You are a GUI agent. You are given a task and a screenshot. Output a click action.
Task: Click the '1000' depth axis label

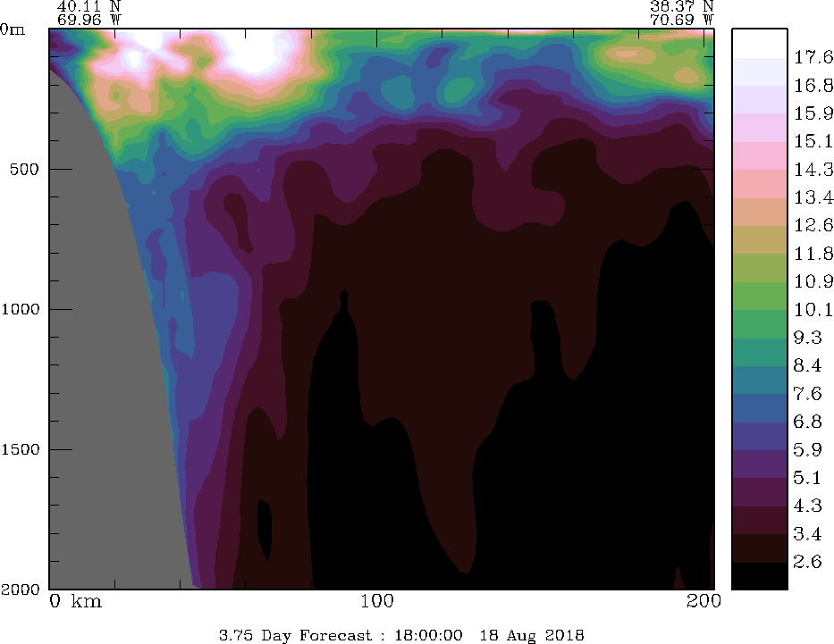(21, 309)
